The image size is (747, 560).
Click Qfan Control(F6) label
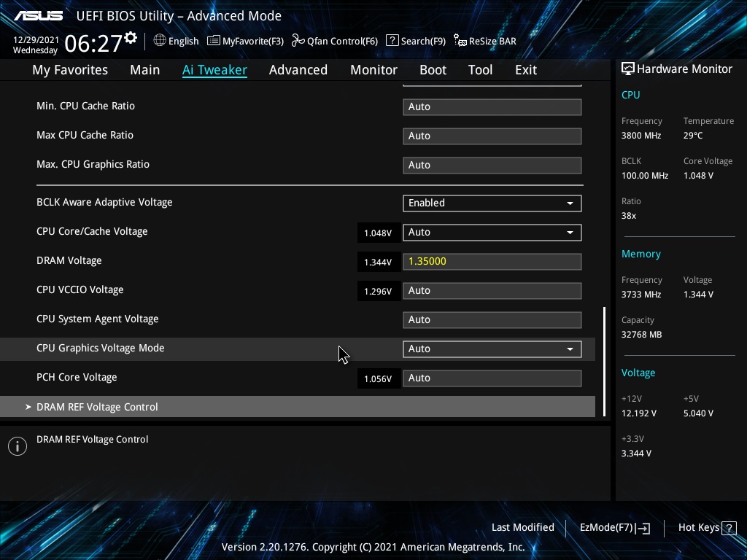point(342,41)
